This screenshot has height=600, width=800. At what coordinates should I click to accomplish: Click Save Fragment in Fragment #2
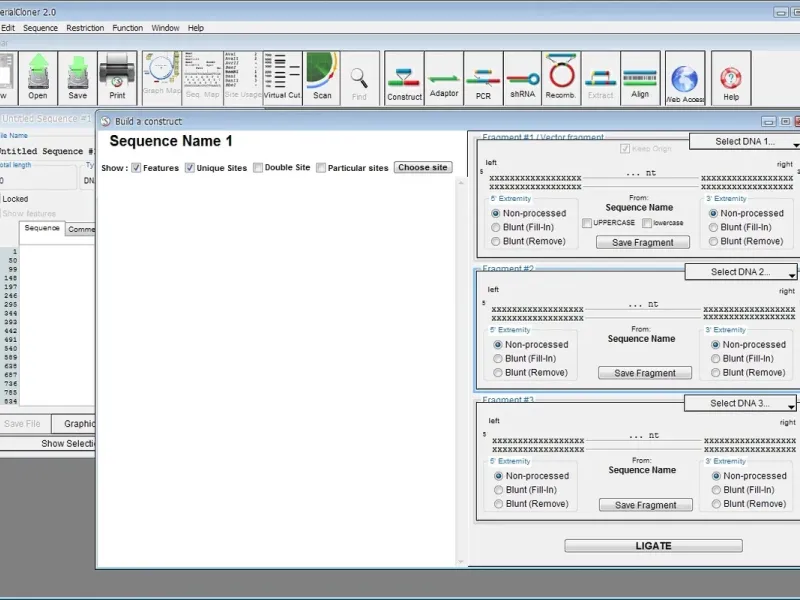[645, 373]
